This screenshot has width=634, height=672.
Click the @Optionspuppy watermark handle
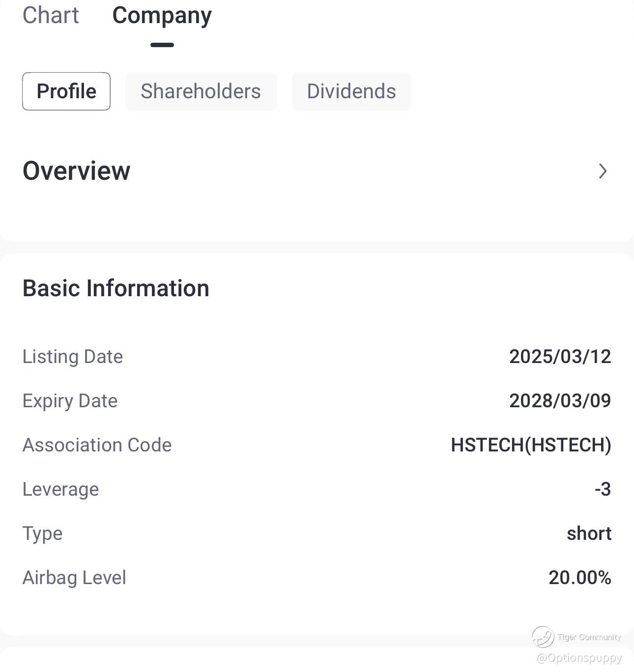click(x=579, y=658)
